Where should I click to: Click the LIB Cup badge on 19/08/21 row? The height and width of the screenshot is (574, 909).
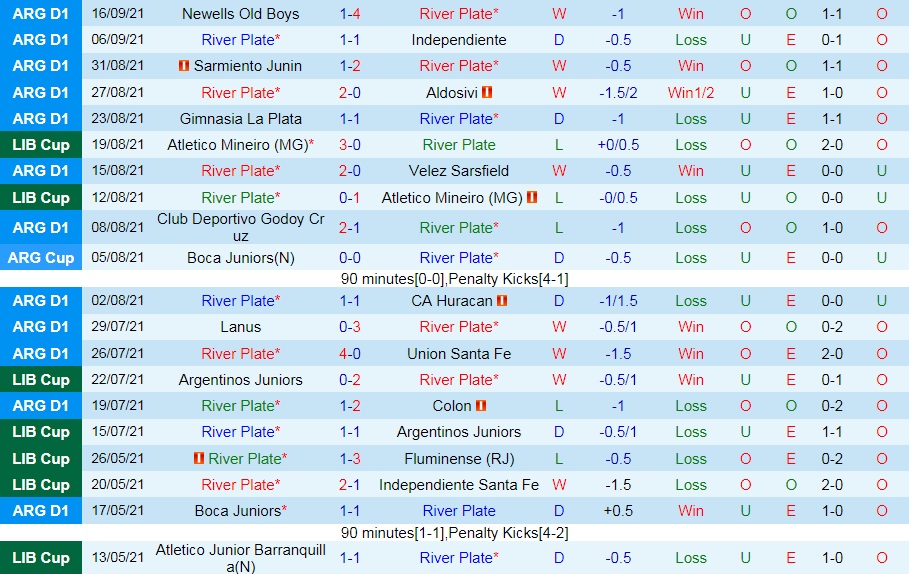click(x=41, y=144)
